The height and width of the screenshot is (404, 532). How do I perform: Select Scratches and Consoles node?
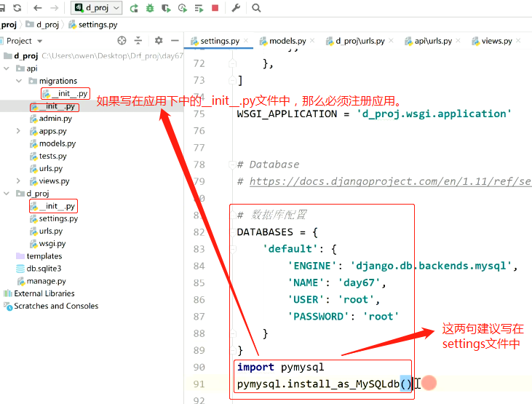click(51, 306)
